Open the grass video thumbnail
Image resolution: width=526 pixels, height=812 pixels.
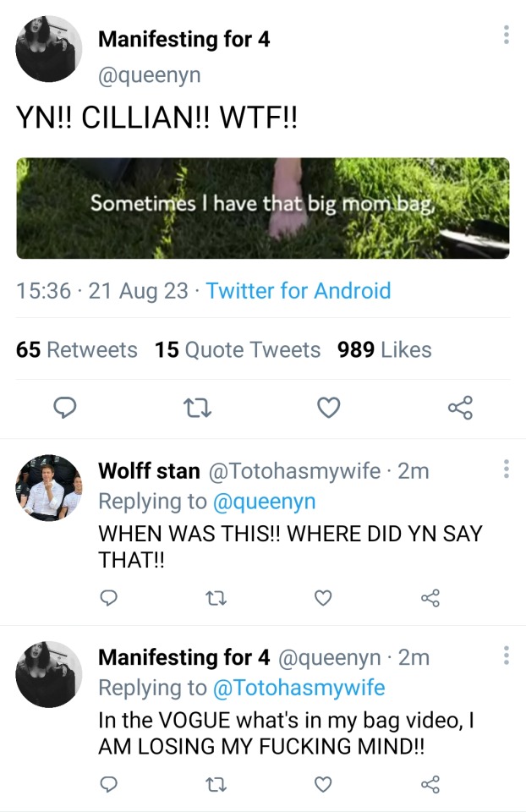pyautogui.click(x=263, y=208)
